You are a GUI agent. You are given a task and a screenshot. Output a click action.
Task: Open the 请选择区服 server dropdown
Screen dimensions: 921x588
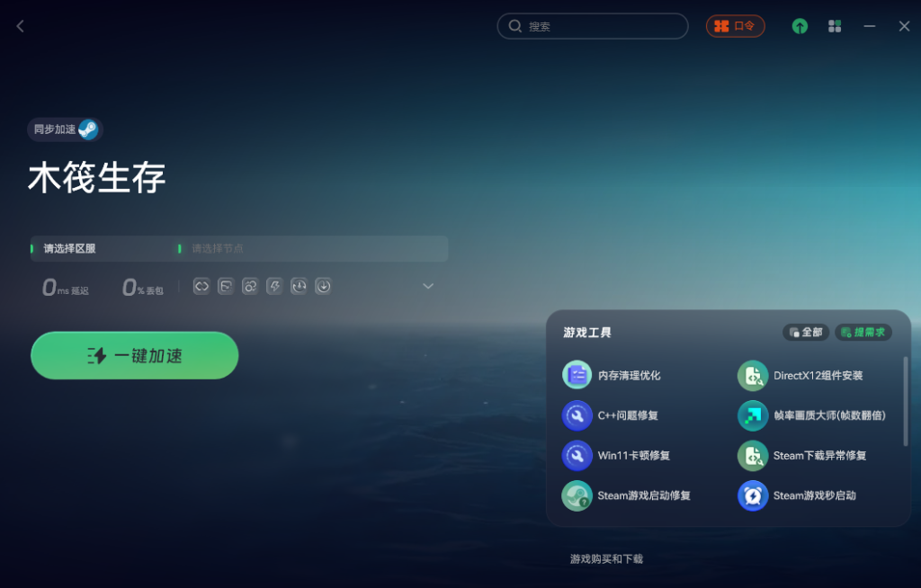(103, 248)
